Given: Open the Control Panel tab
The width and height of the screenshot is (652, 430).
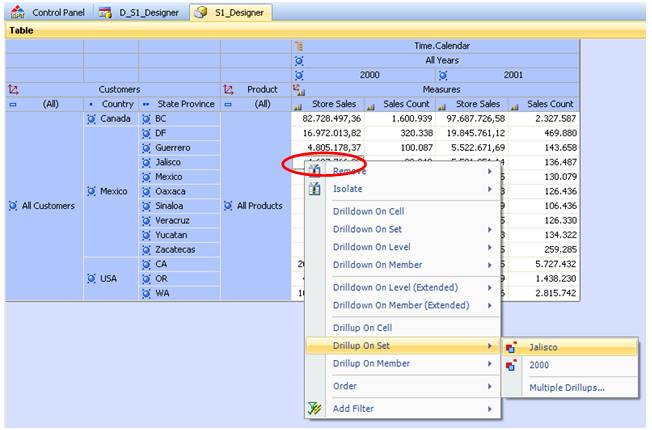Looking at the screenshot, I should tap(47, 12).
